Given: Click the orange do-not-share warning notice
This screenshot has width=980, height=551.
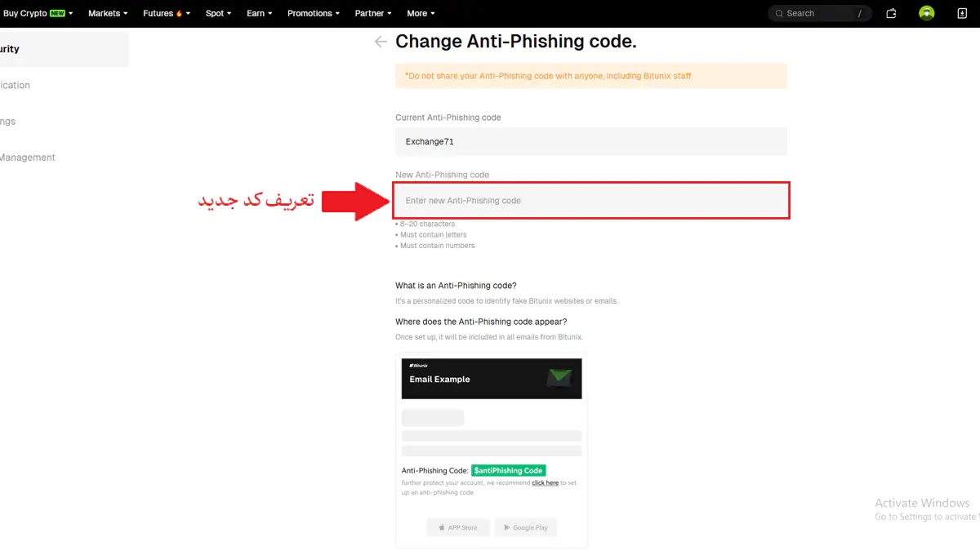Looking at the screenshot, I should pos(591,76).
